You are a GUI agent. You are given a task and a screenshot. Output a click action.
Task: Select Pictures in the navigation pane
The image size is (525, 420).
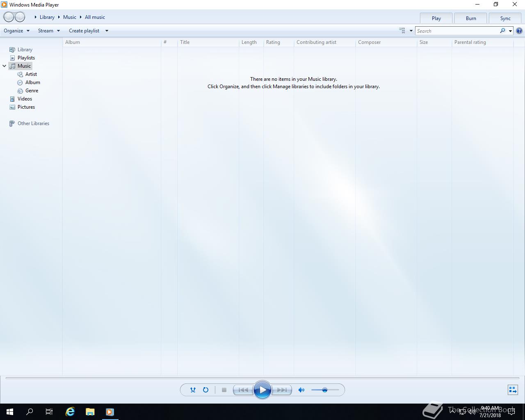[22, 107]
